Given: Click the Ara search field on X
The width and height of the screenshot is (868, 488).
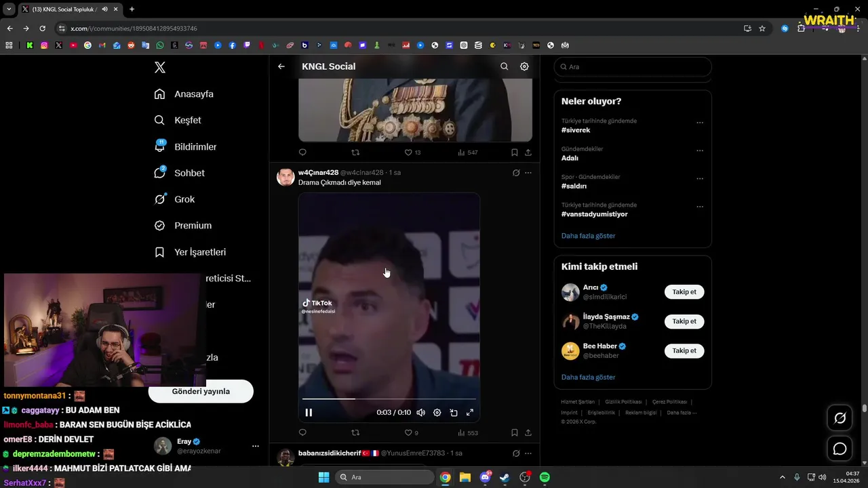Looking at the screenshot, I should pos(633,66).
